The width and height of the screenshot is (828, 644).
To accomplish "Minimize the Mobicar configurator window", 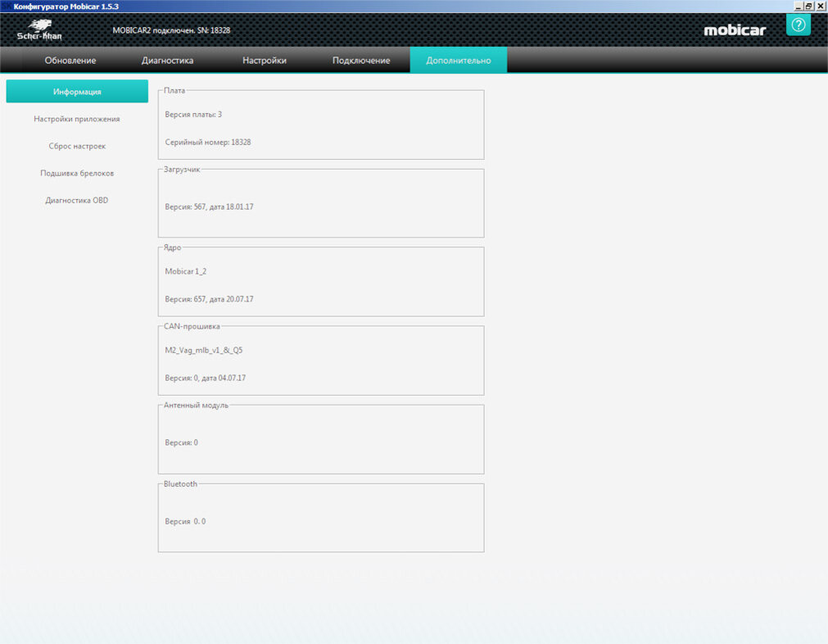I will tap(799, 7).
